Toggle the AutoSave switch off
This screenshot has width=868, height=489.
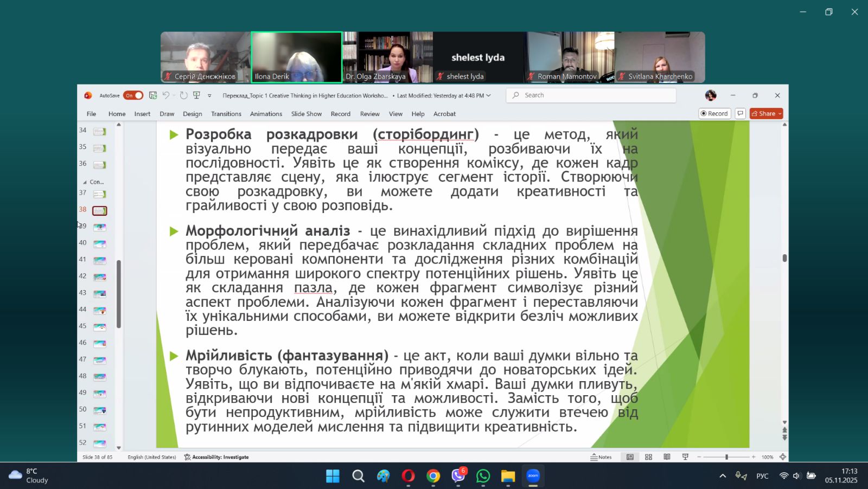(133, 95)
